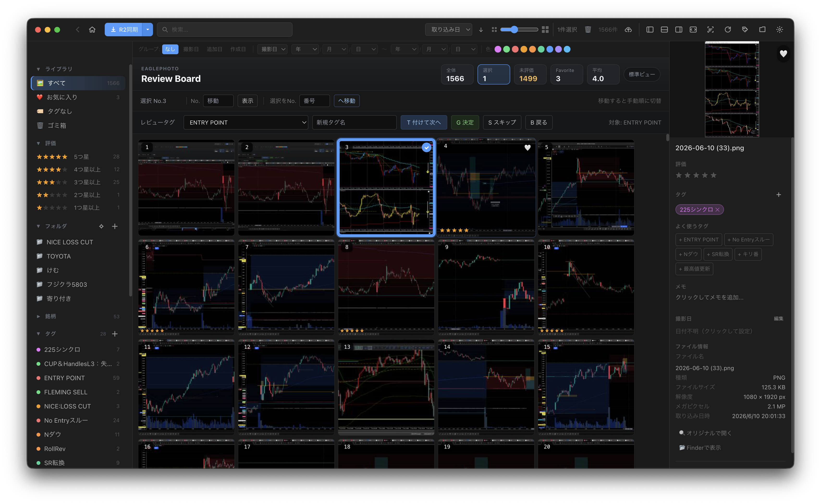
Task: Click the folder sort diamond icon
Action: tap(101, 226)
